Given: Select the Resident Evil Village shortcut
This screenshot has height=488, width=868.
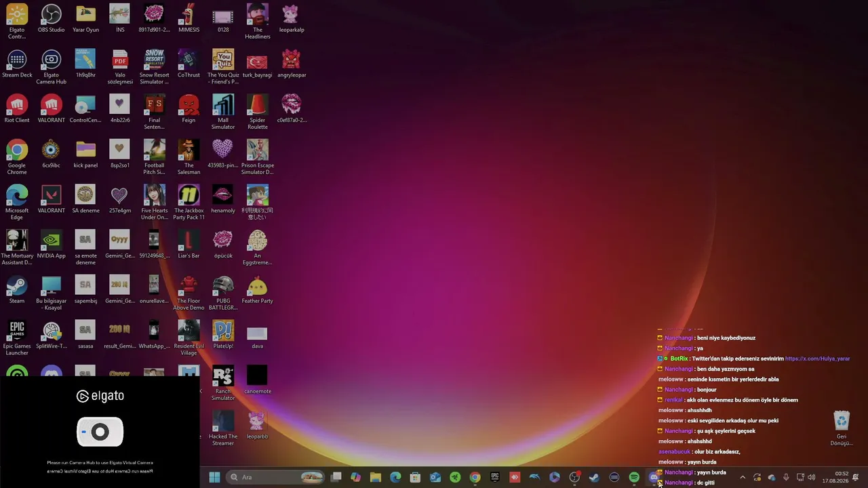Looking at the screenshot, I should (x=189, y=338).
